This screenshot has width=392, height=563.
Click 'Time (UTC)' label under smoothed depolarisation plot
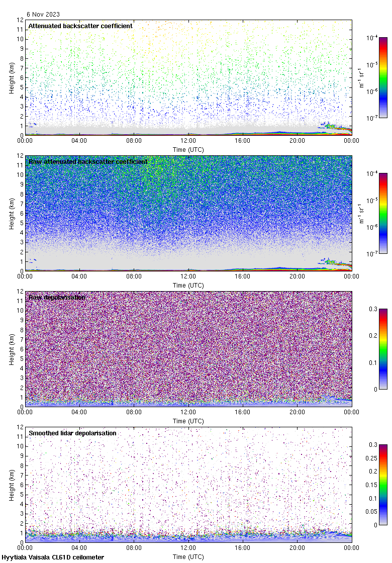(188, 557)
